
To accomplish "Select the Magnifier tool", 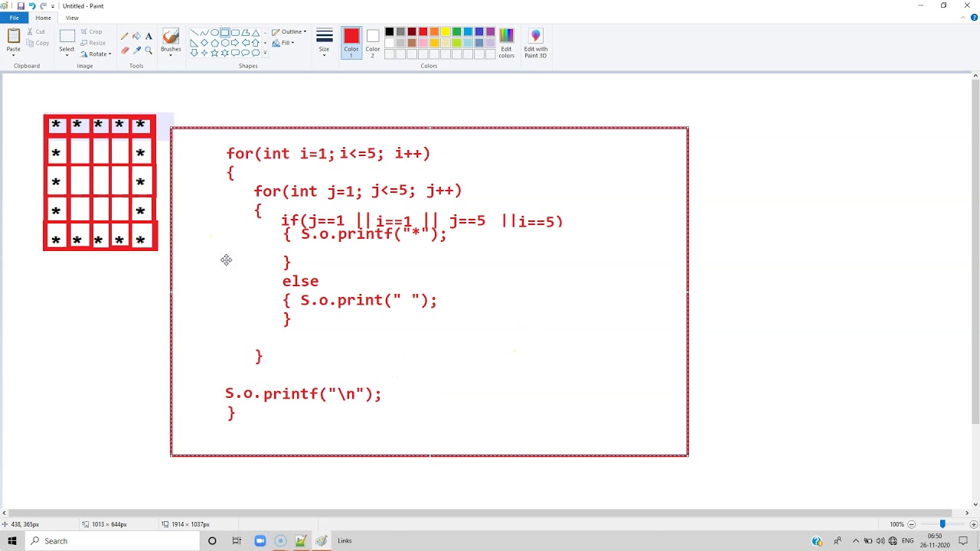I will tap(149, 51).
